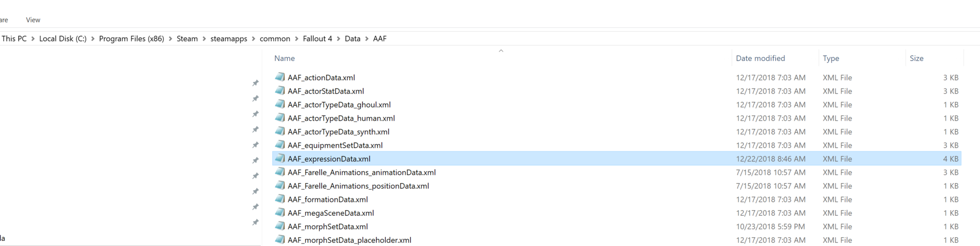Click the AAF_equipmentSetData.xml file icon
The image size is (980, 246).
(280, 145)
